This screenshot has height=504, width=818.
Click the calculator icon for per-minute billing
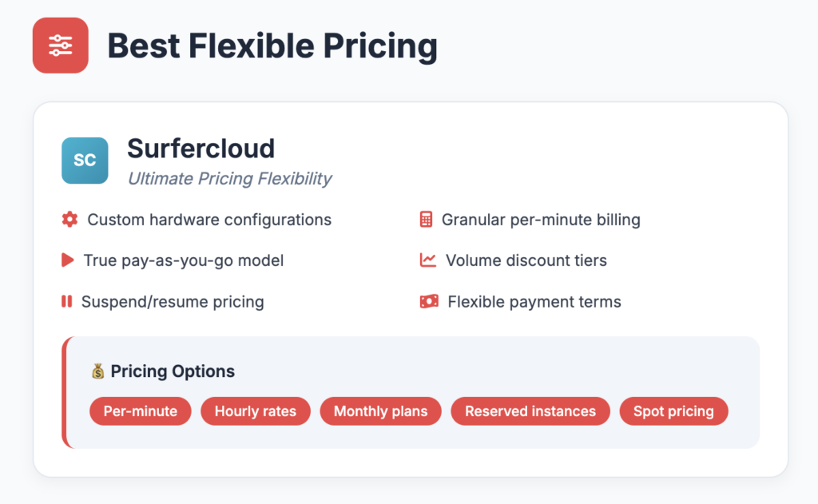(427, 220)
